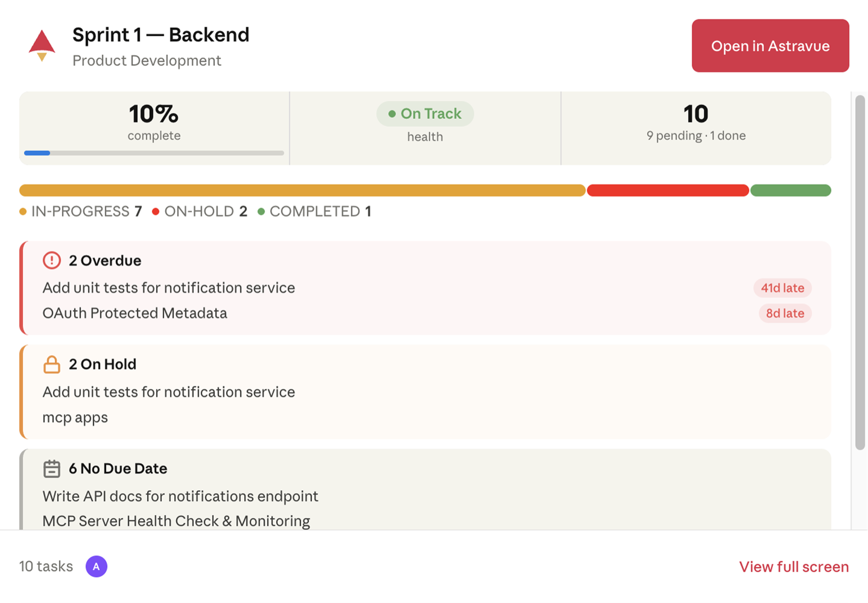Viewport: 868px width, 603px height.
Task: Click the '10 tasks' footer label
Action: point(46,566)
